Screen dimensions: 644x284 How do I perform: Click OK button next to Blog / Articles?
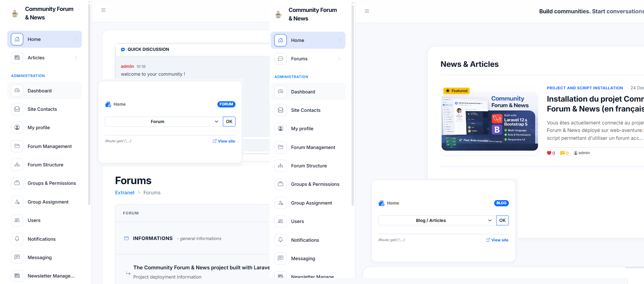(x=502, y=220)
